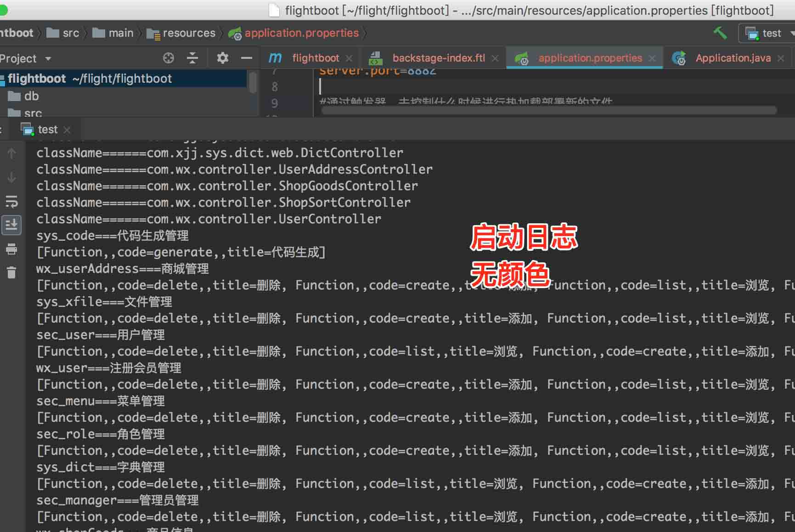Switch to the backstage-index.ftl tab
Screen dimensions: 795x532
click(x=439, y=57)
